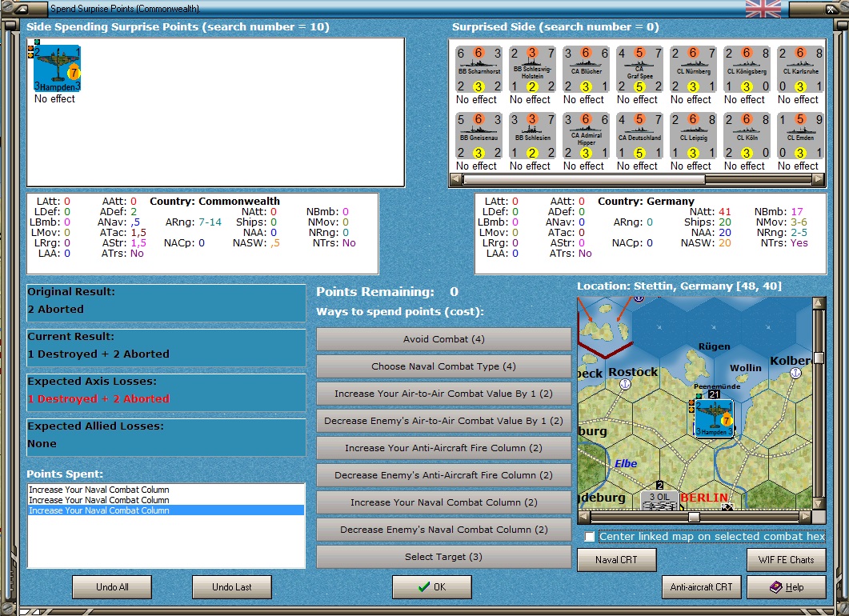
Task: Select the CL Köln ship counter
Action: pos(747,136)
